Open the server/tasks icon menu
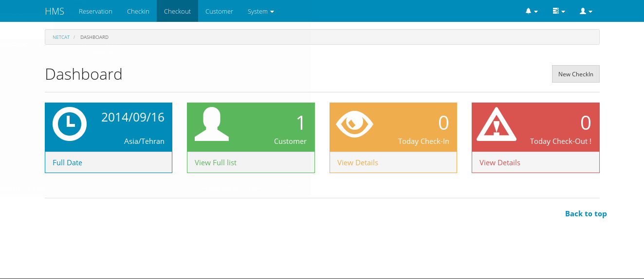 [x=559, y=11]
